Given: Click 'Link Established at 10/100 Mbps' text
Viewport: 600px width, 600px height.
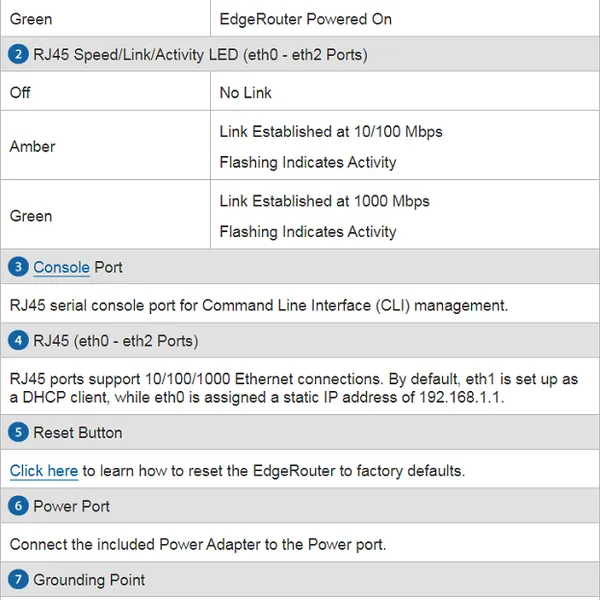Looking at the screenshot, I should 331,132.
